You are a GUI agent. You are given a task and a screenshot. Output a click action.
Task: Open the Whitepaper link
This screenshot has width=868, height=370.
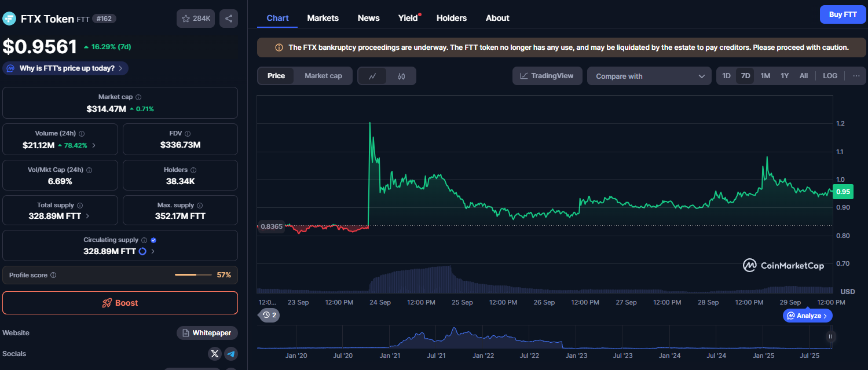click(x=207, y=333)
